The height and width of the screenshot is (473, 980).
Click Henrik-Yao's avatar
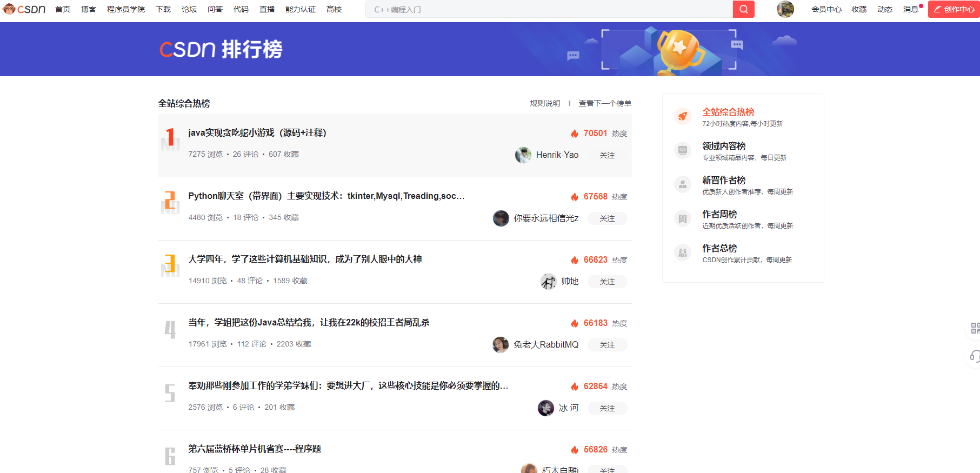coord(523,155)
